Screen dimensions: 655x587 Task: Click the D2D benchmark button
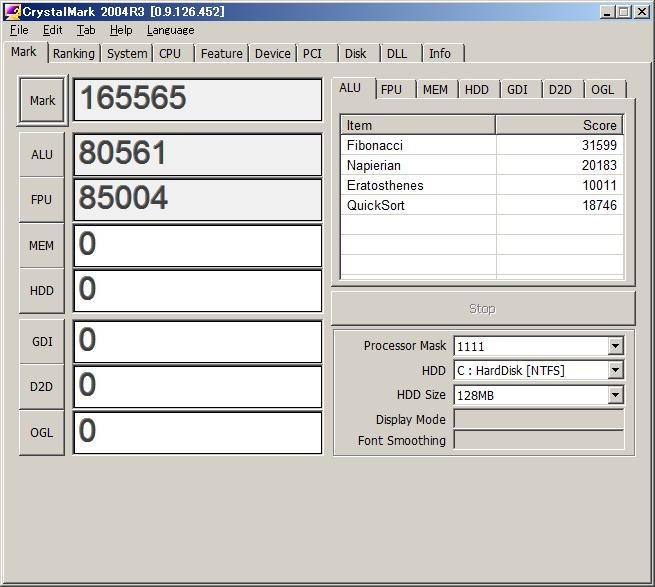[x=42, y=386]
